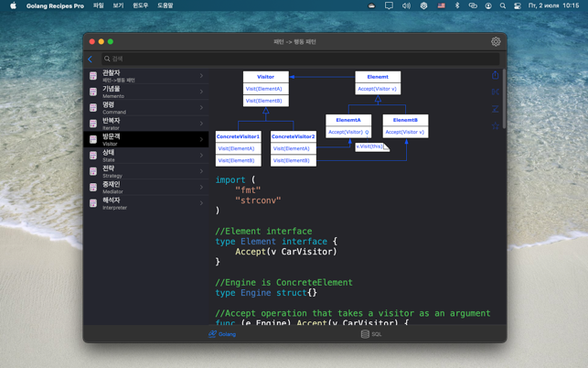Go back with the blue back arrow

pyautogui.click(x=90, y=59)
